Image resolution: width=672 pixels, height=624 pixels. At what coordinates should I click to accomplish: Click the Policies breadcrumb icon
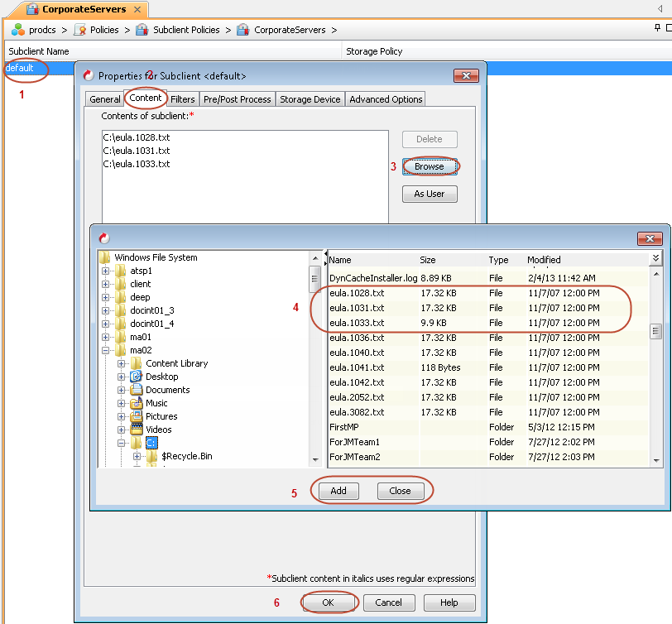pyautogui.click(x=80, y=30)
